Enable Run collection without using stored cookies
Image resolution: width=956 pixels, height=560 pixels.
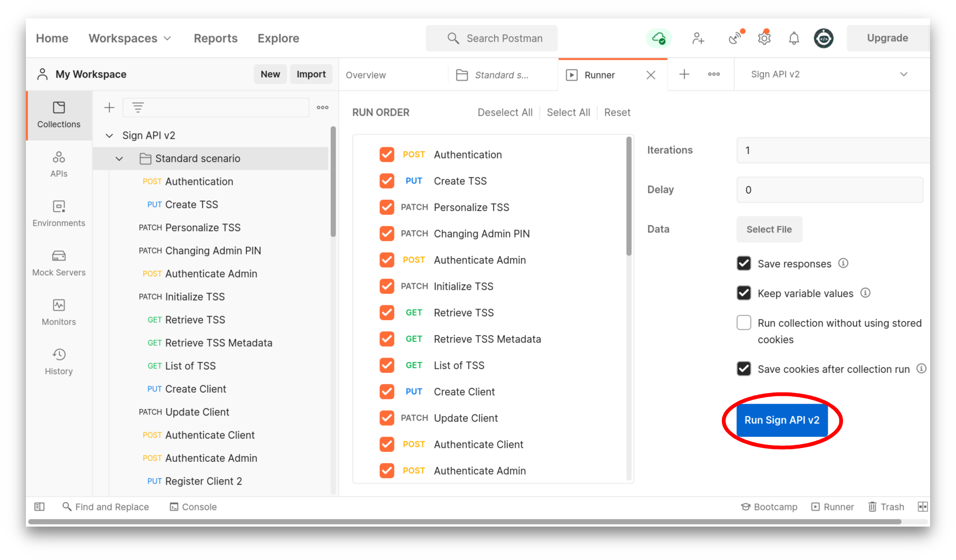coord(744,323)
